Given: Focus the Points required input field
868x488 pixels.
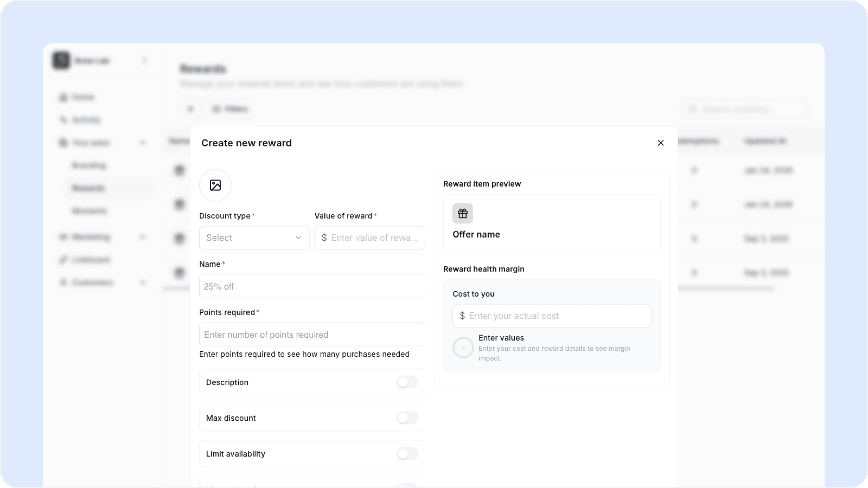Looking at the screenshot, I should tap(312, 334).
